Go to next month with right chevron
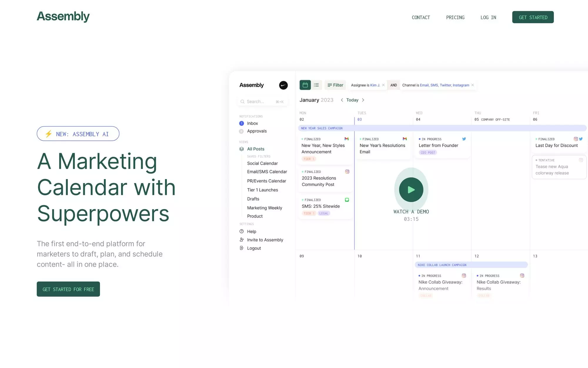Viewport: 588px width, 368px height. tap(363, 100)
